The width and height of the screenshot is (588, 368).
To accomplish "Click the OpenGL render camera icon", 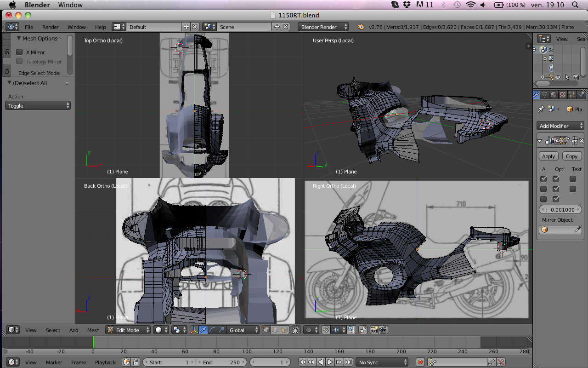I will click(374, 330).
